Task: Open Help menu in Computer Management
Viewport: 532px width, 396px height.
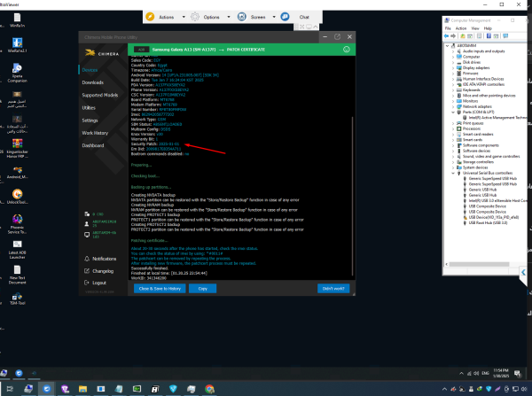Action: click(x=488, y=28)
